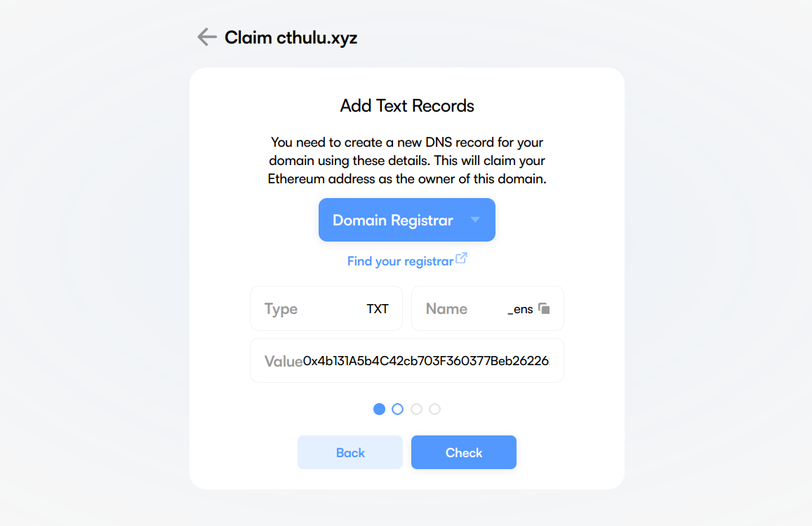This screenshot has width=812, height=526.
Task: Select the first filled step dot
Action: click(x=380, y=409)
